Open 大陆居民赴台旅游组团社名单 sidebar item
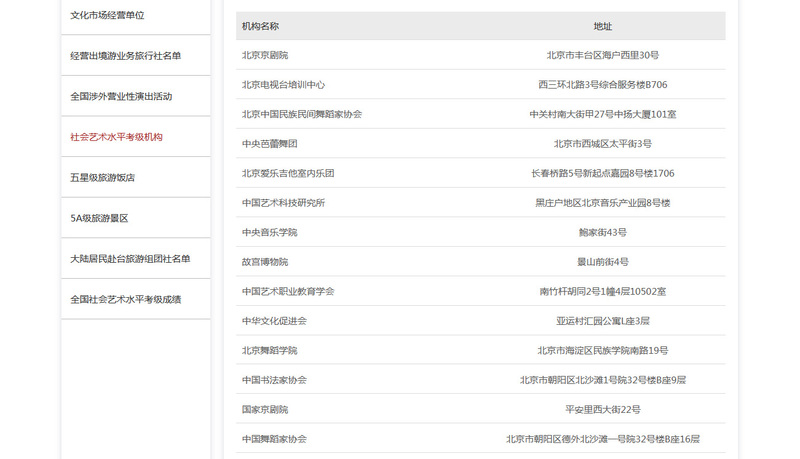This screenshot has height=459, width=800. click(130, 259)
